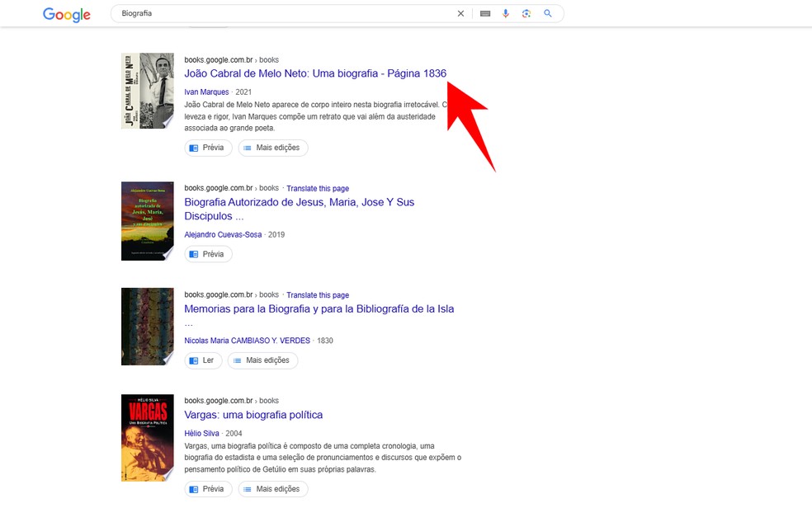Open Biografia Autorizado de Jesus, Maria, Jose link

click(300, 209)
